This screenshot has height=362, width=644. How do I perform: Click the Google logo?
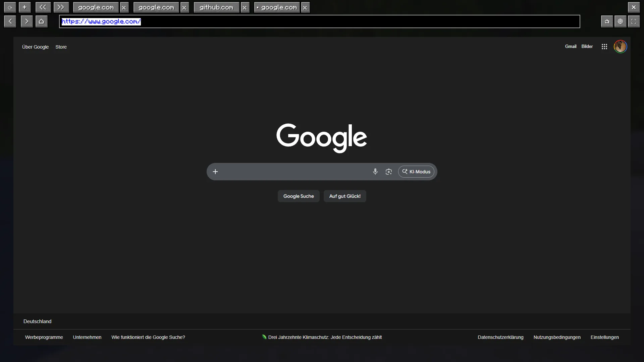[322, 138]
